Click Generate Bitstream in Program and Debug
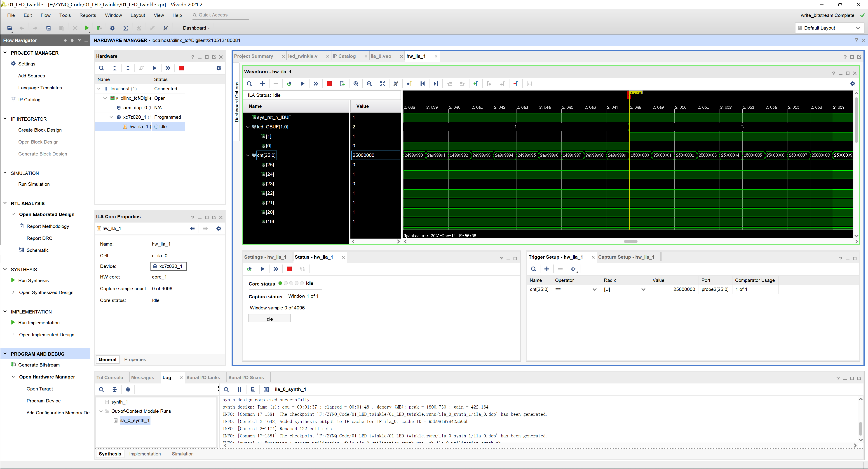 [38, 365]
